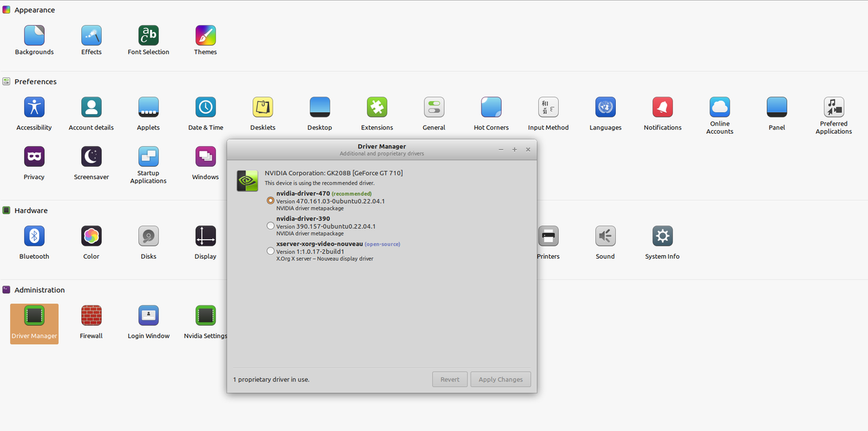Open the Windows settings icon
The image size is (868, 431).
(x=205, y=157)
